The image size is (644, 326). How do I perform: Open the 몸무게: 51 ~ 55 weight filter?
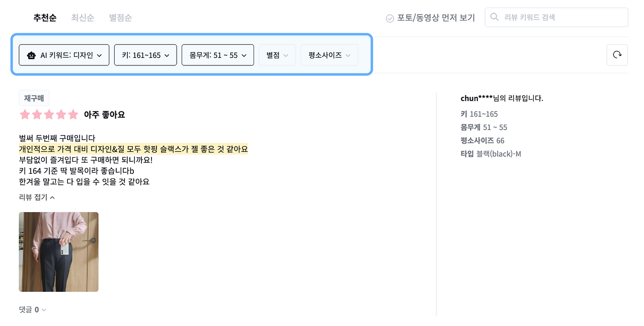point(217,55)
